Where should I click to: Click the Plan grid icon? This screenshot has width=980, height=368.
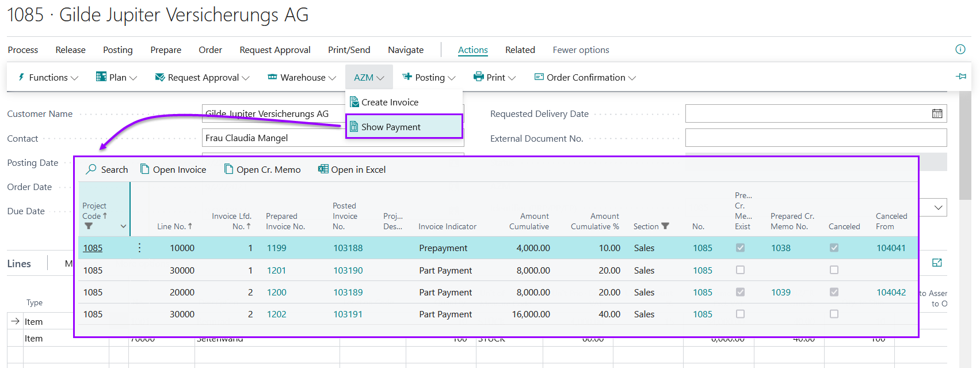click(101, 77)
